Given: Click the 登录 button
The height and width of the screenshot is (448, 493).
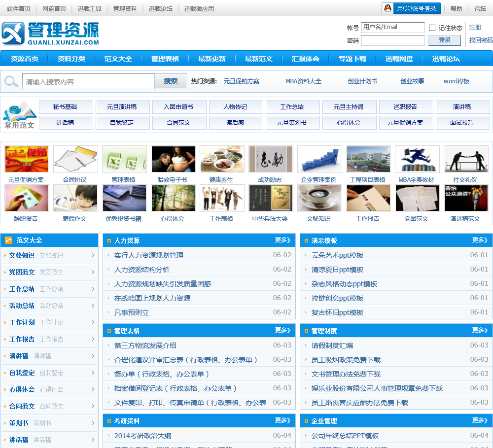Looking at the screenshot, I should [445, 40].
